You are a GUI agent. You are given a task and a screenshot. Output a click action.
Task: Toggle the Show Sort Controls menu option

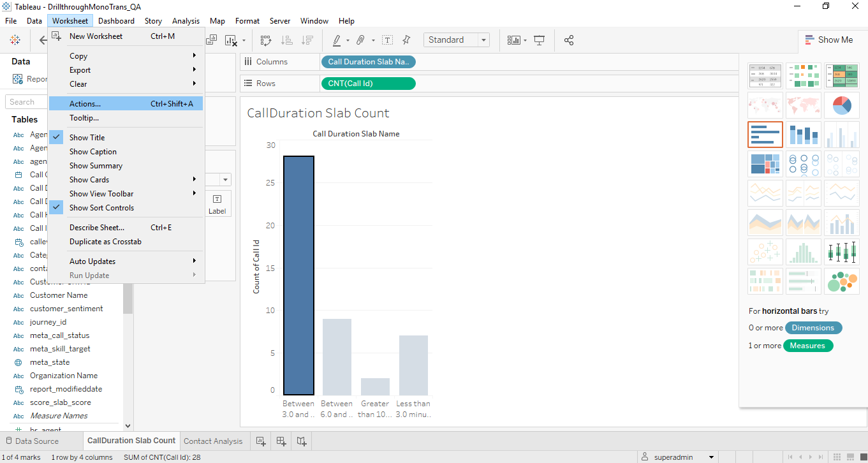126,208
